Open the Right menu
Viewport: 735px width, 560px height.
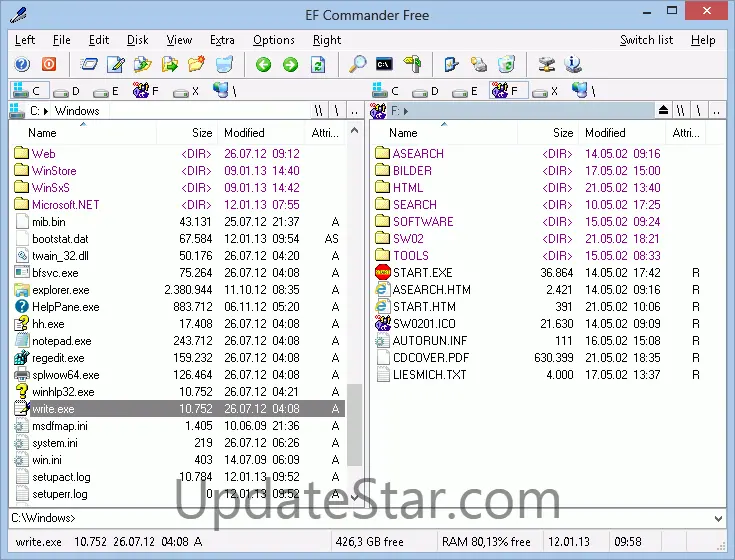[327, 40]
